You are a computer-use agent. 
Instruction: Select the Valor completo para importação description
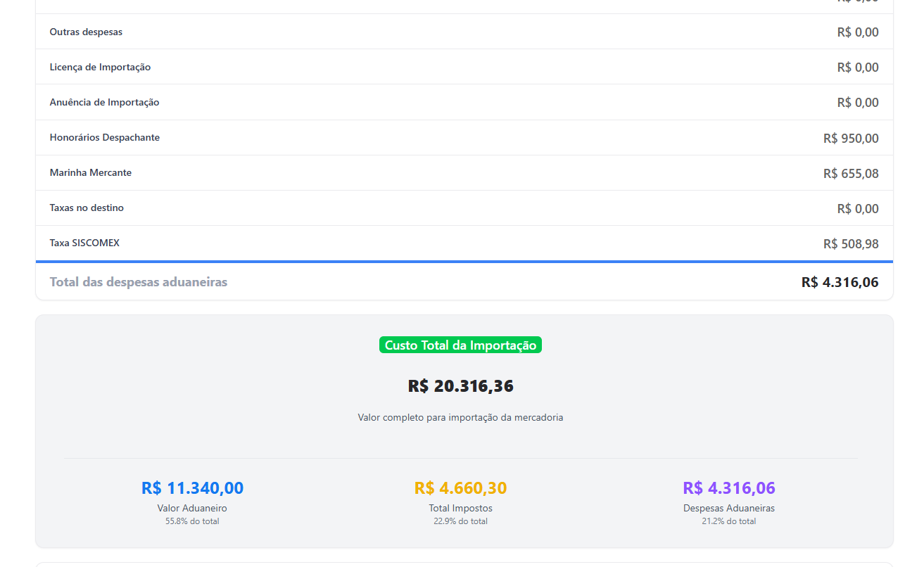click(x=460, y=417)
